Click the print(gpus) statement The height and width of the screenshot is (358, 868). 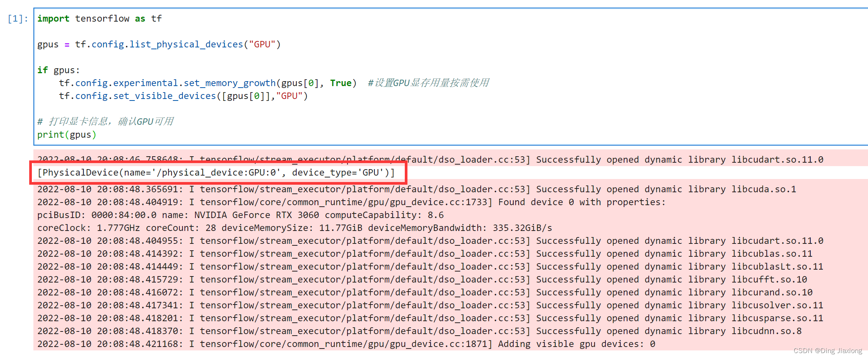67,135
